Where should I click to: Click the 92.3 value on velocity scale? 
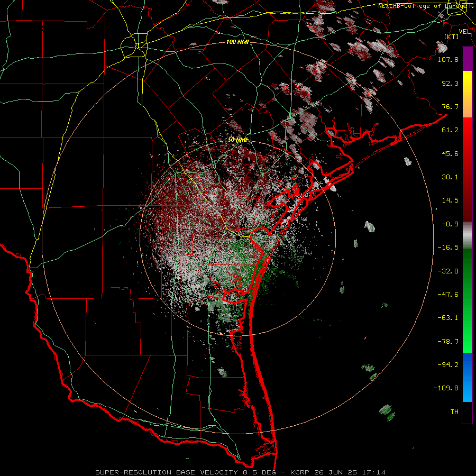pyautogui.click(x=450, y=83)
